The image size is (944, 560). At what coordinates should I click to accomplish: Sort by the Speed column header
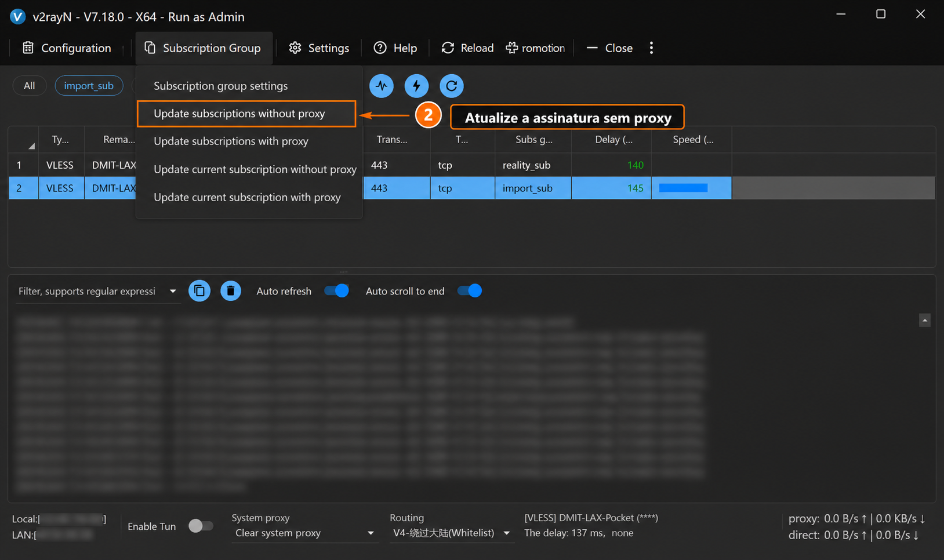pos(692,140)
